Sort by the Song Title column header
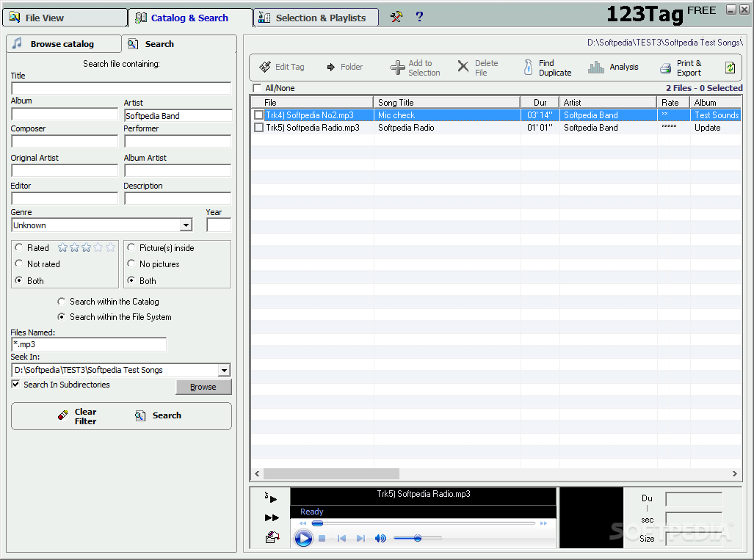The image size is (754, 560). coord(446,103)
